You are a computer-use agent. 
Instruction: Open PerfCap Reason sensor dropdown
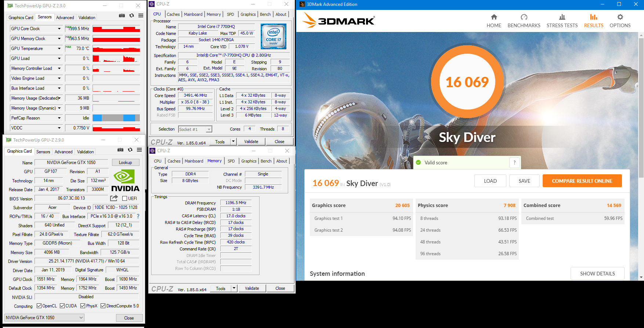click(x=59, y=118)
